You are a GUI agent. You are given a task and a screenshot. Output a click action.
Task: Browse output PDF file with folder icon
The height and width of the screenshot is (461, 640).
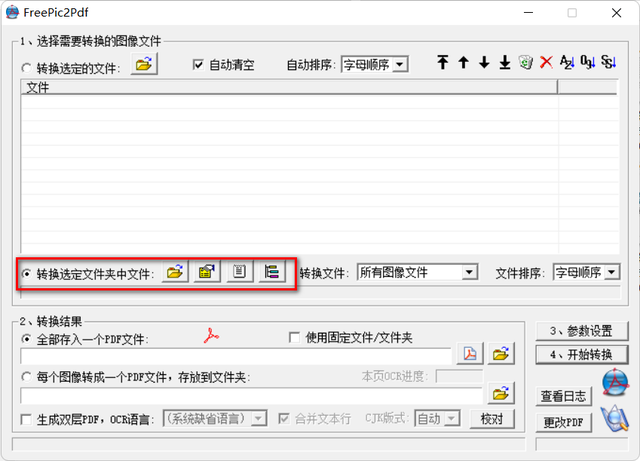[501, 354]
